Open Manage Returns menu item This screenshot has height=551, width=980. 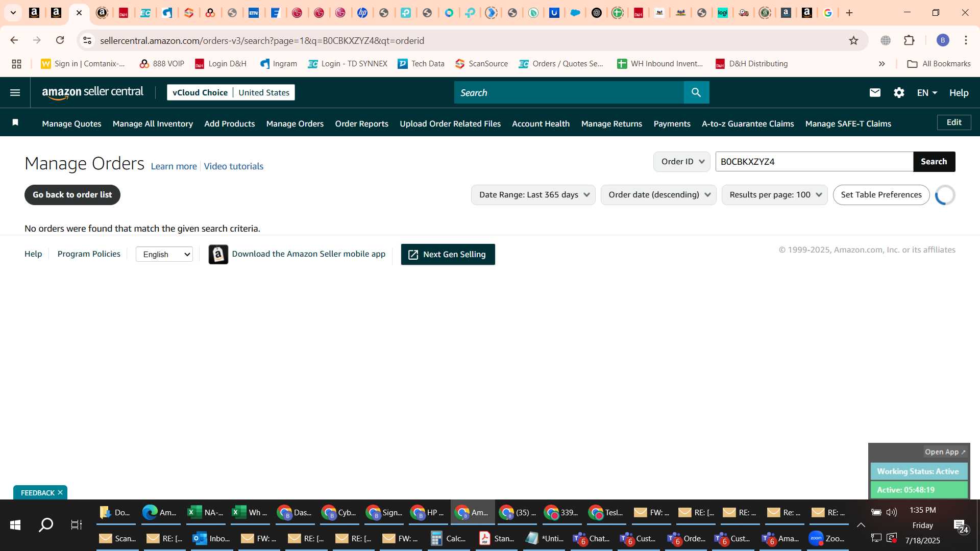(x=611, y=123)
